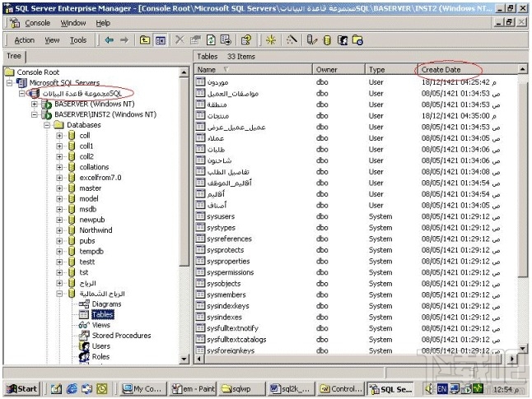Image resolution: width=532 pixels, height=399 pixels.
Task: Click the Export List toolbar icon
Action: pos(226,40)
